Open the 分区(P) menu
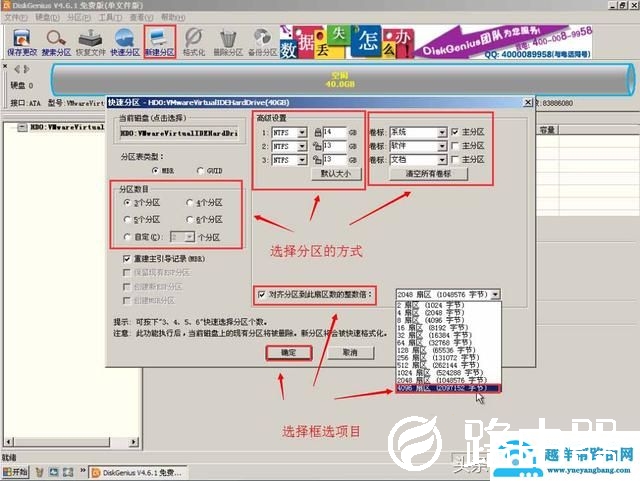 79,18
